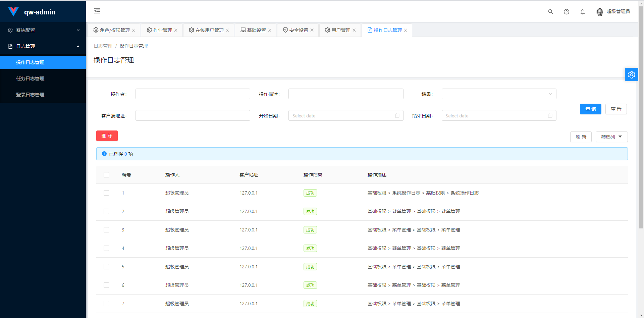This screenshot has height=318, width=644.
Task: Open the 筛选列 column filter dropdown
Action: pos(611,137)
